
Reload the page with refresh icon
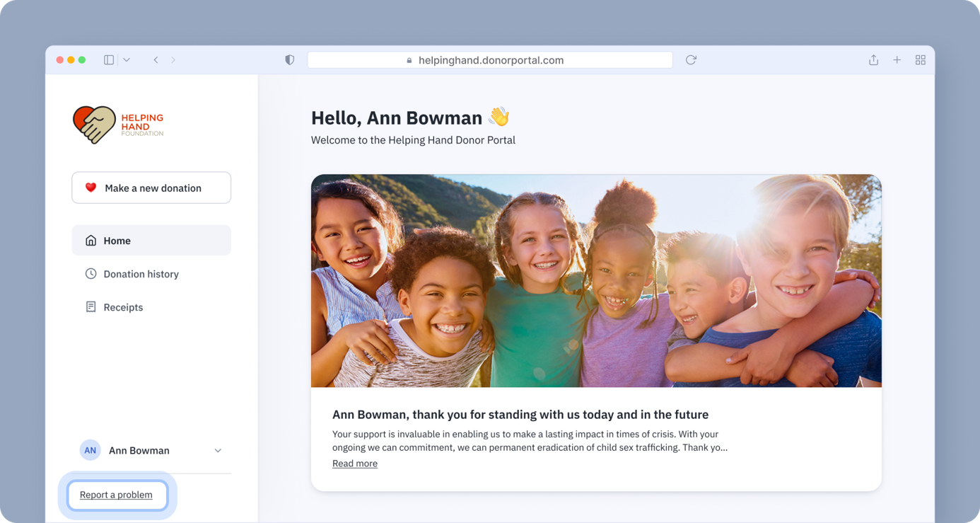691,60
